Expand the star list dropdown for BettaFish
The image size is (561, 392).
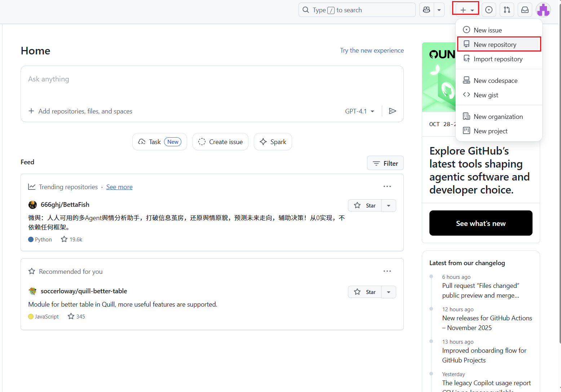coord(389,205)
